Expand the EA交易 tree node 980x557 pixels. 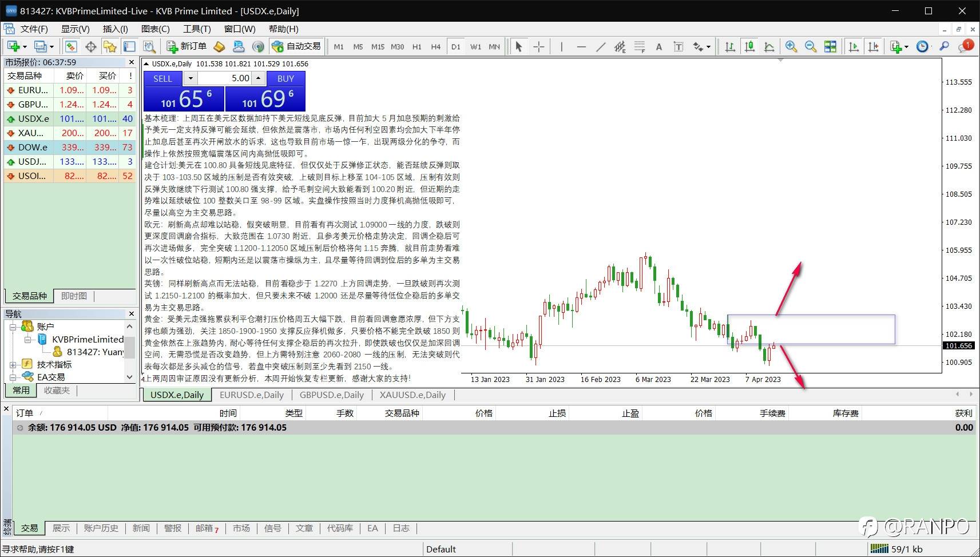(13, 377)
